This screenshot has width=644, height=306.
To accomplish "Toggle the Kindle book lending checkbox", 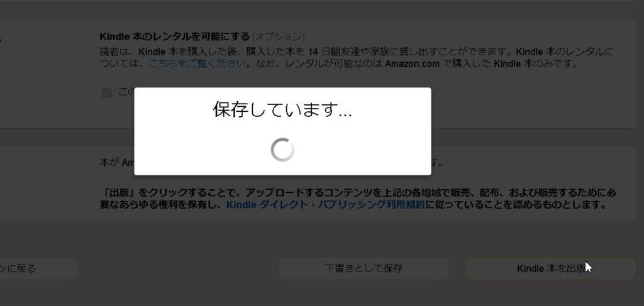I will (x=107, y=93).
